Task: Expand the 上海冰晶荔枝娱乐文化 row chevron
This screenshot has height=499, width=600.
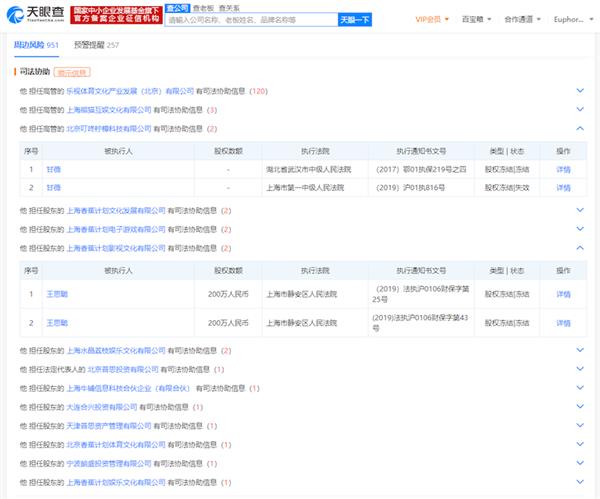Action: [580, 351]
